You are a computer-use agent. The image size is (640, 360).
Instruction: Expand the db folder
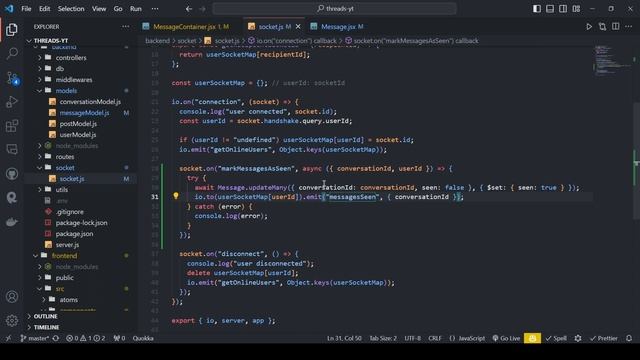60,69
